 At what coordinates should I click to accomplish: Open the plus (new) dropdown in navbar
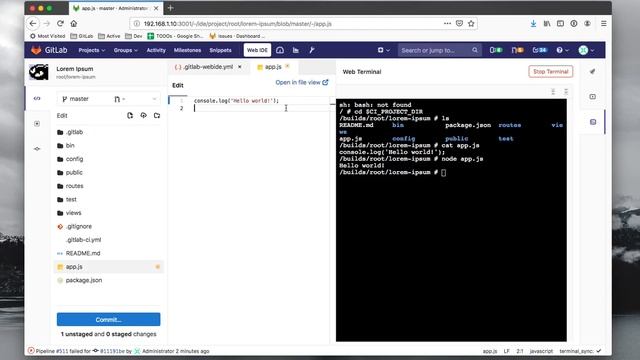383,50
